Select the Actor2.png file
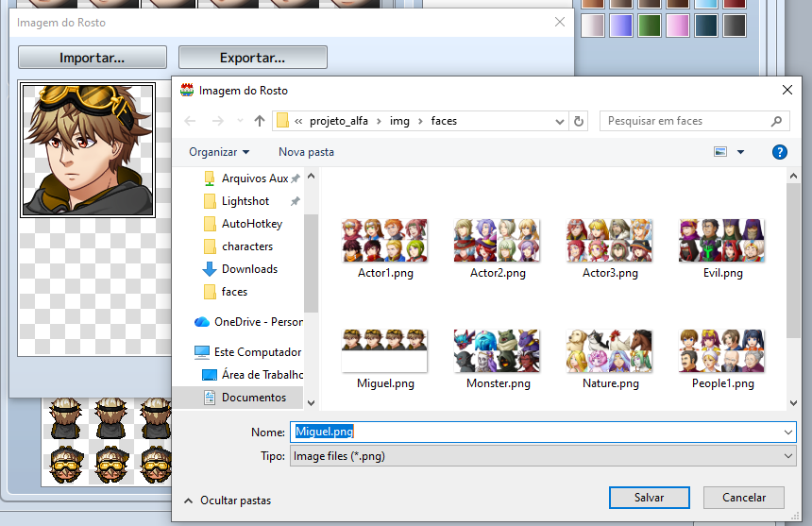Image resolution: width=812 pixels, height=526 pixels. pos(498,249)
